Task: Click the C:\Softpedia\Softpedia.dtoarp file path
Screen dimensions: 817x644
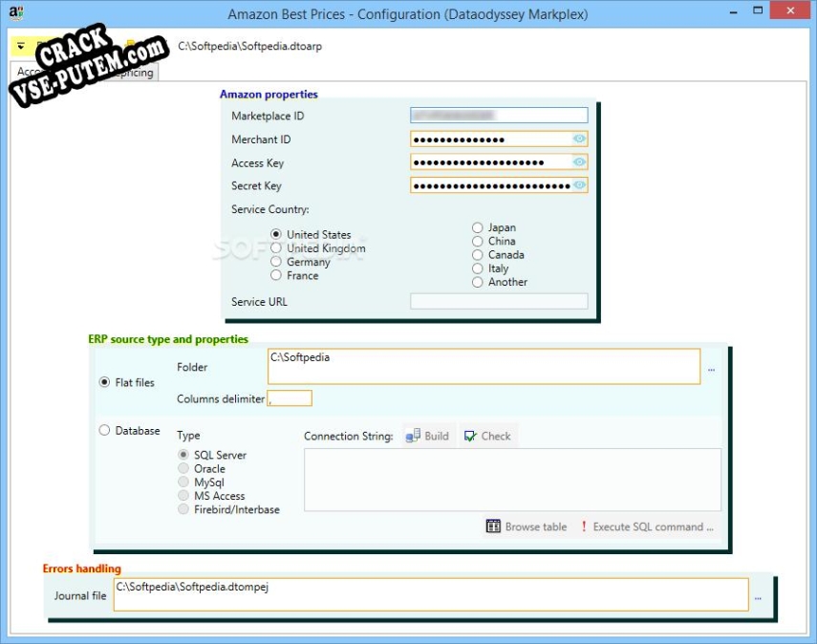Action: tap(250, 47)
